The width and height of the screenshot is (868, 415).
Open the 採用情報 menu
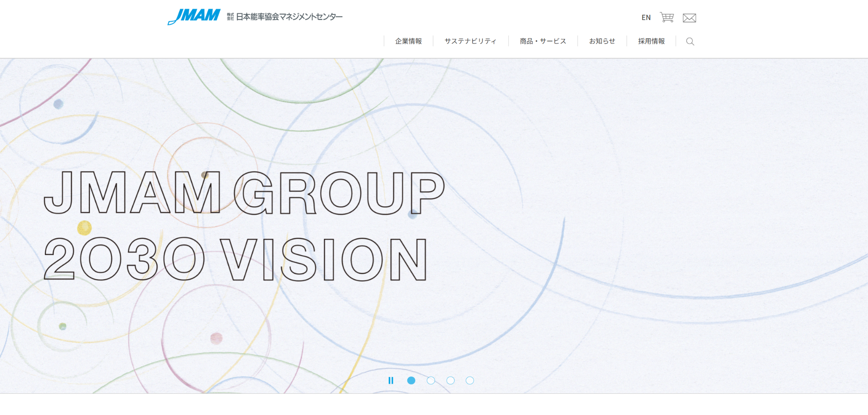(x=651, y=41)
